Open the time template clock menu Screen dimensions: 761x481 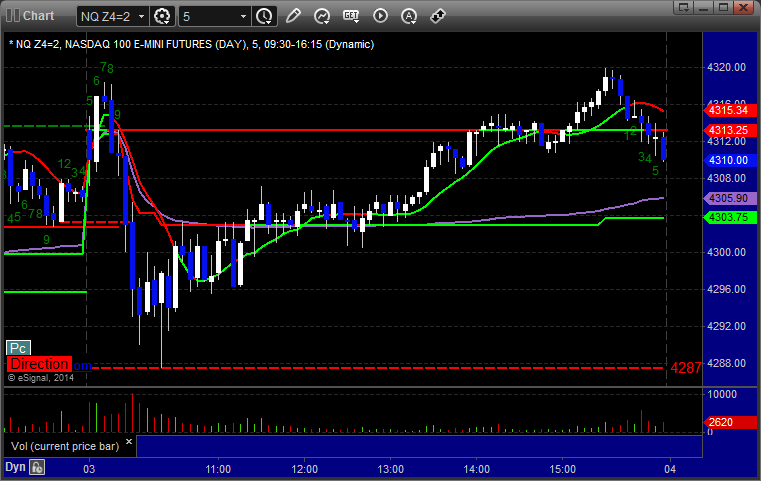coord(265,17)
